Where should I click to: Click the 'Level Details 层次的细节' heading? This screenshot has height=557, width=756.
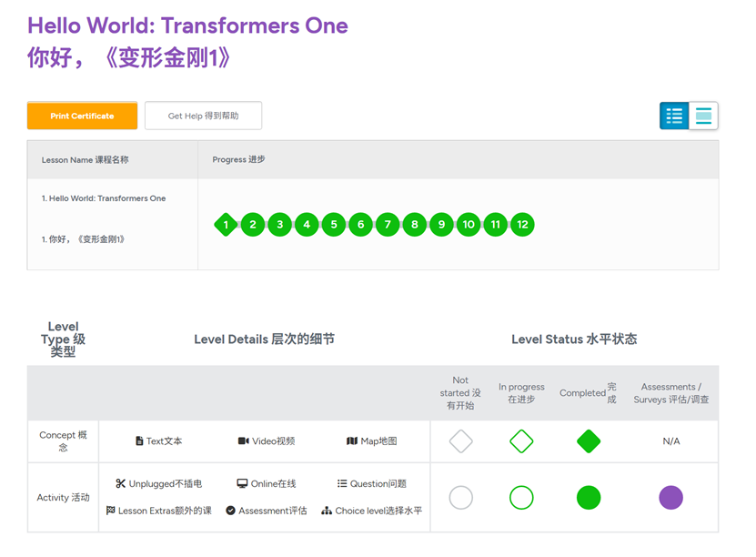coord(264,339)
